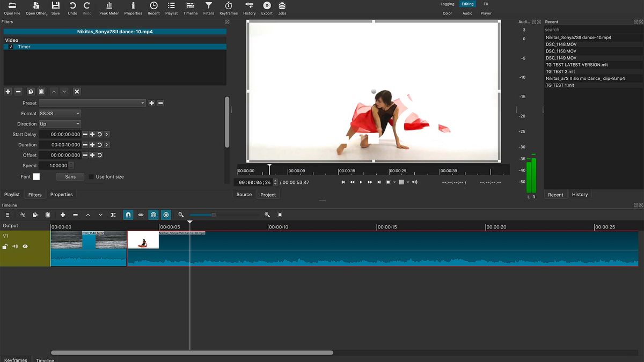Expand the Preset dropdown
This screenshot has height=362, width=644.
point(92,103)
